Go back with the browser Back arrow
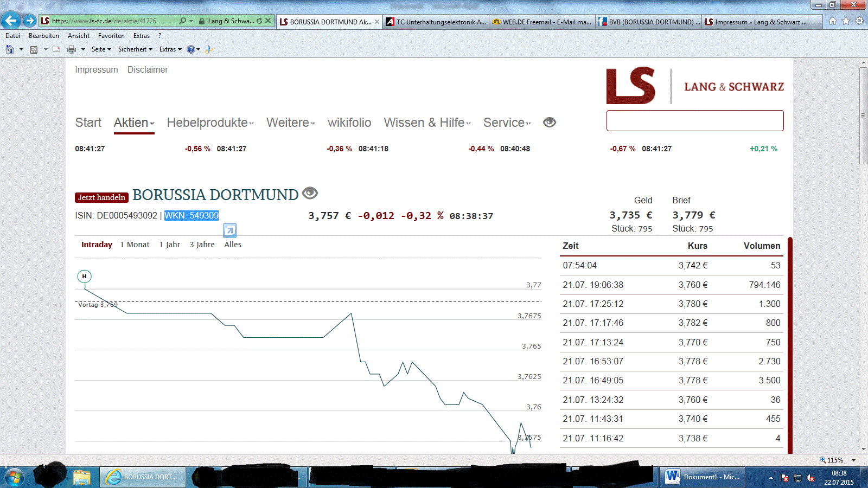This screenshot has width=868, height=488. tap(11, 21)
